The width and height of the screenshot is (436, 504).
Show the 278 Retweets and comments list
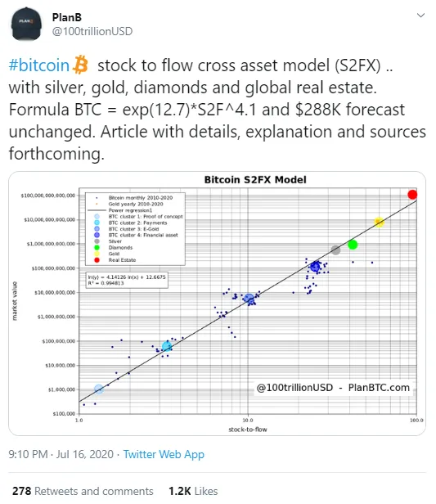pyautogui.click(x=83, y=491)
